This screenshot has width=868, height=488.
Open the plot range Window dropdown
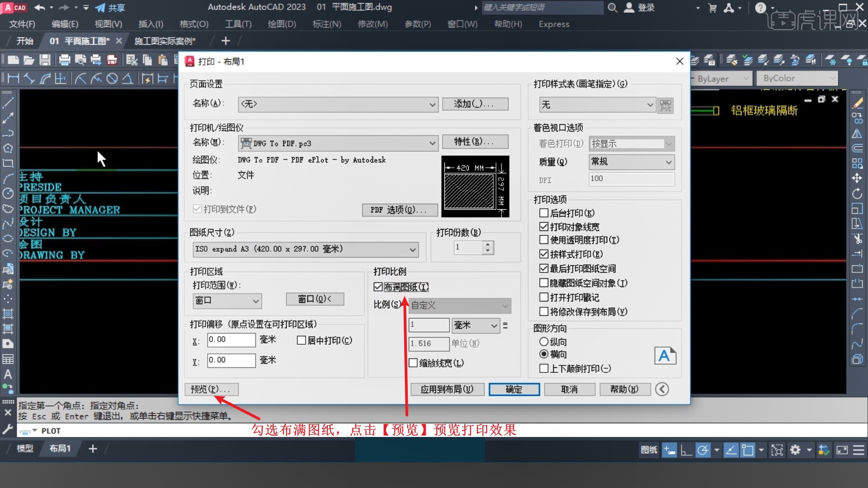[227, 300]
